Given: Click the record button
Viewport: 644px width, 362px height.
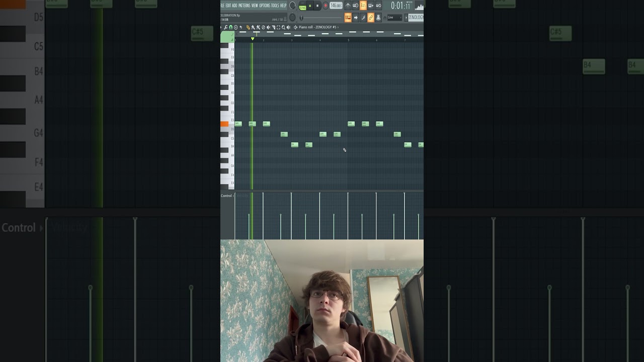Looking at the screenshot, I should (325, 6).
